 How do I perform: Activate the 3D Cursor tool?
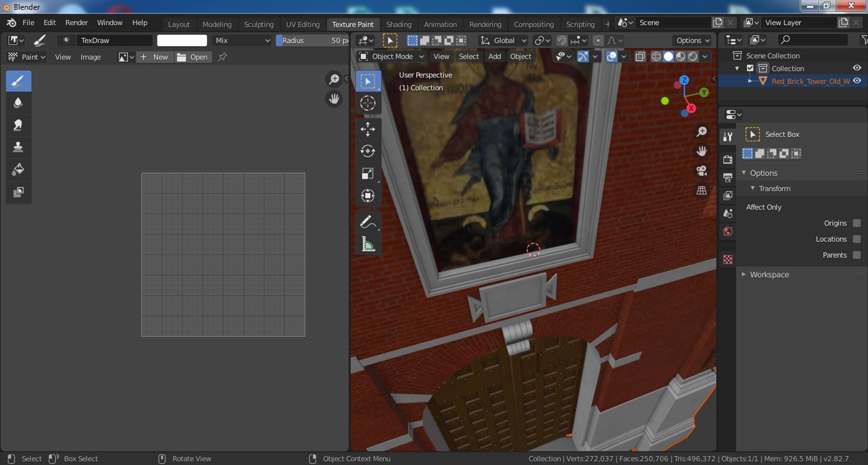pos(368,103)
